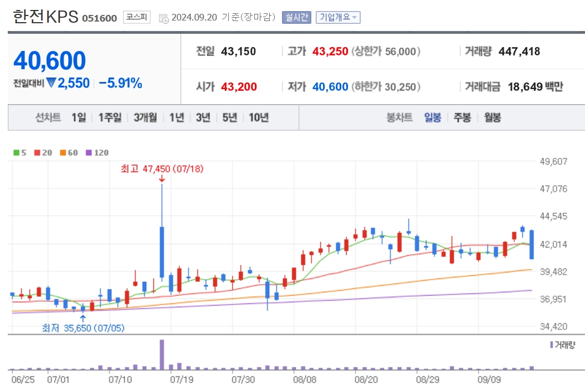Click the 34,420 price axis label
This screenshot has height=392, width=585.
553,326
